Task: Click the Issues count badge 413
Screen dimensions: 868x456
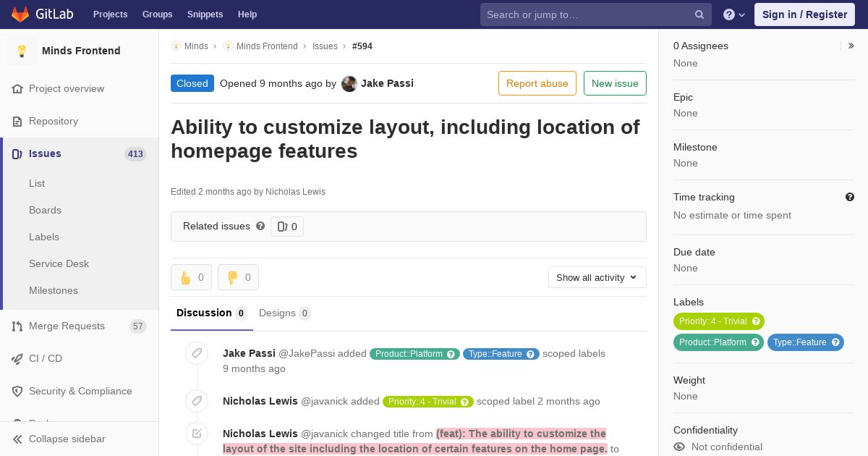Action: coord(135,153)
